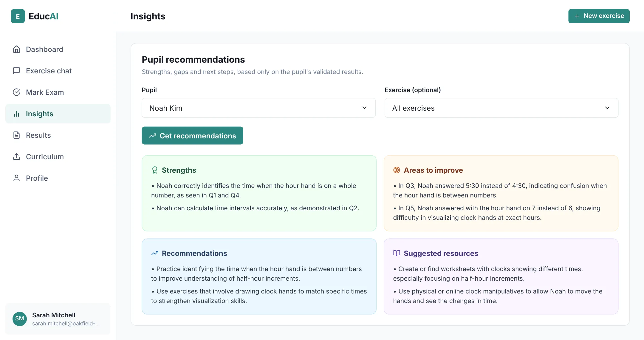Screen dimensions: 644x340
Task: Click Get recommendations button
Action: (x=192, y=136)
